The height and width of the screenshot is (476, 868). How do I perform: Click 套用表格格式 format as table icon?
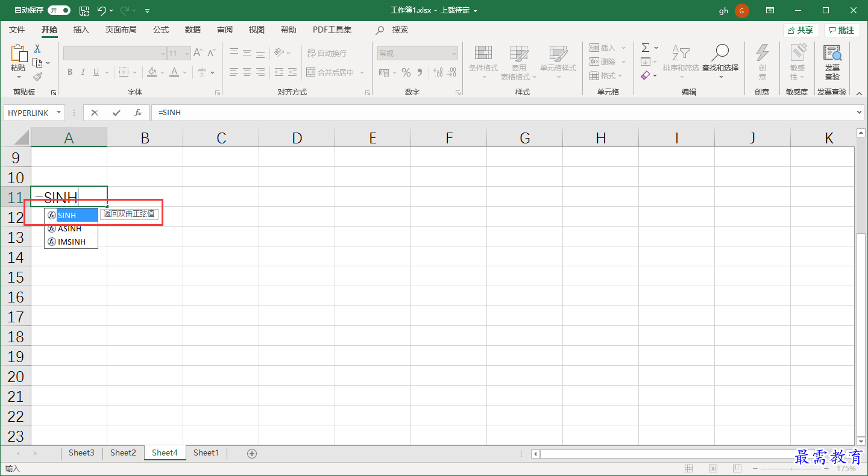pyautogui.click(x=519, y=53)
